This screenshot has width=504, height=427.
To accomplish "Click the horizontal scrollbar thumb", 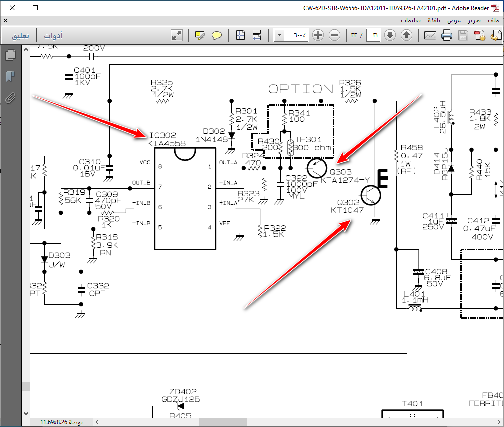I will [222, 422].
